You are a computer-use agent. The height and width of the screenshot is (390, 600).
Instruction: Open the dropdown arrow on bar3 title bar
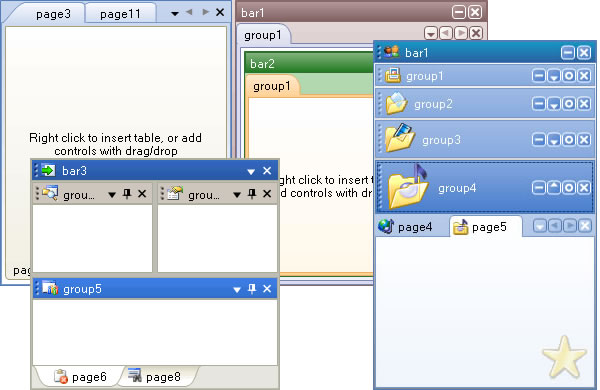click(x=251, y=171)
